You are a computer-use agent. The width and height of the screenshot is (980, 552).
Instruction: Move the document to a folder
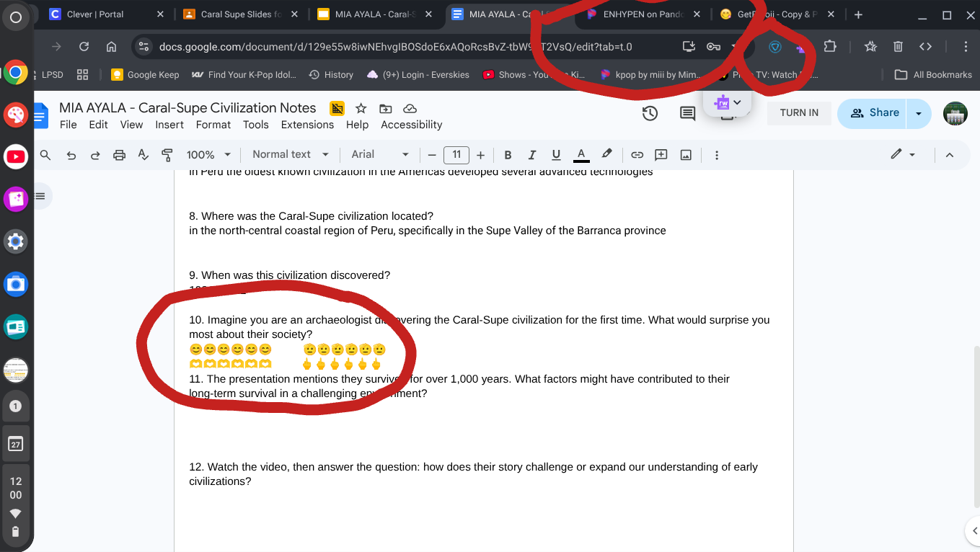tap(386, 108)
